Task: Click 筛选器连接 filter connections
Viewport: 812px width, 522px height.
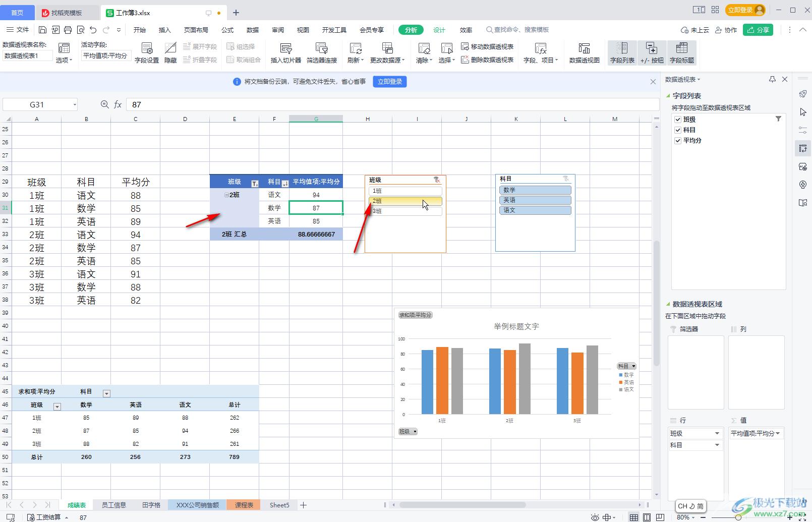Action: pyautogui.click(x=322, y=53)
